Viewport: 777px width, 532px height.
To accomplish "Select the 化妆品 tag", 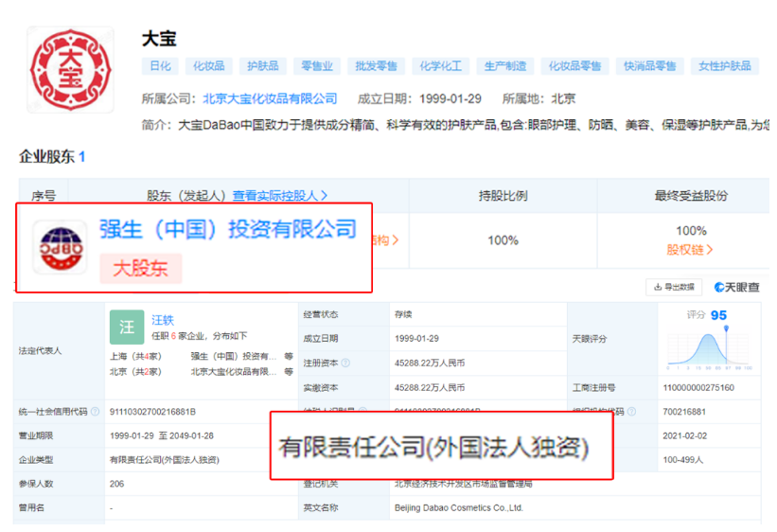I will pyautogui.click(x=208, y=66).
